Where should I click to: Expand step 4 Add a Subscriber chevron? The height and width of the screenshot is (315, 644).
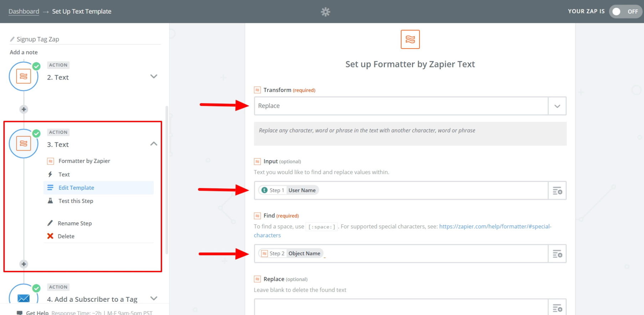[x=154, y=298]
